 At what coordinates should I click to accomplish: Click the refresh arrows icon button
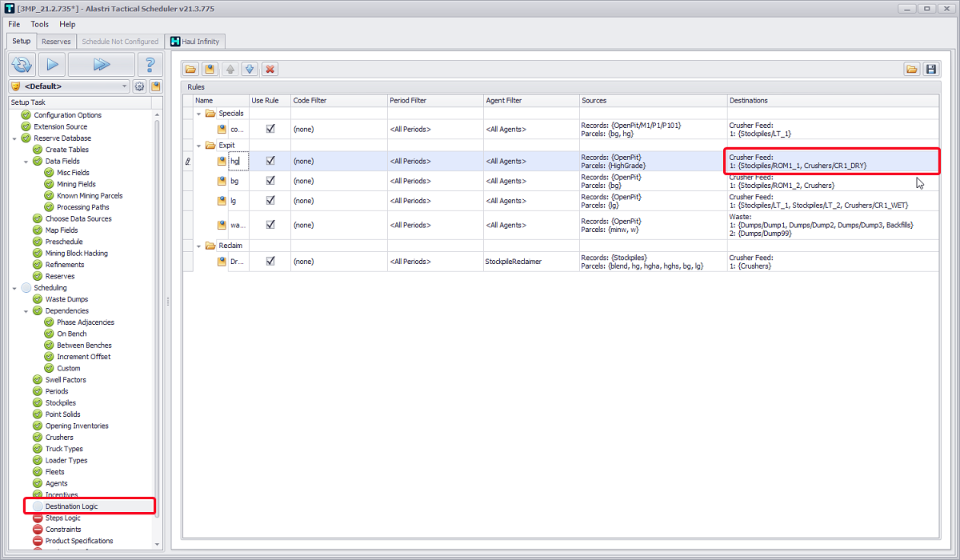tap(23, 65)
